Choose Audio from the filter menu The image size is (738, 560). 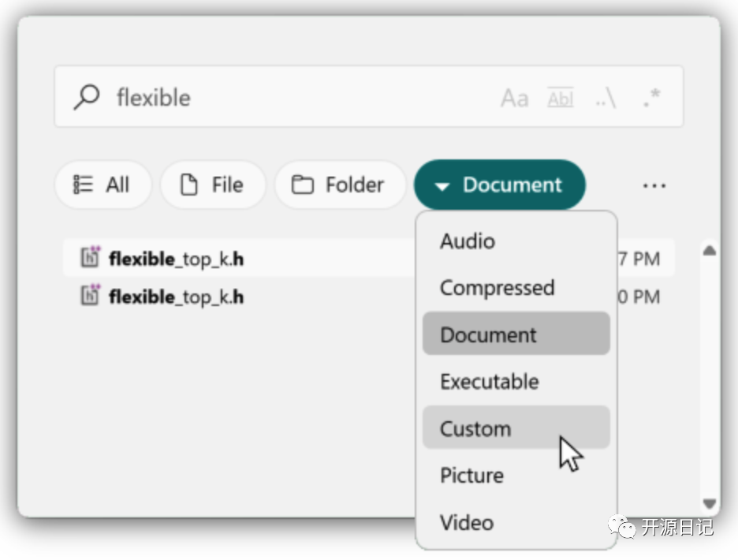point(468,241)
